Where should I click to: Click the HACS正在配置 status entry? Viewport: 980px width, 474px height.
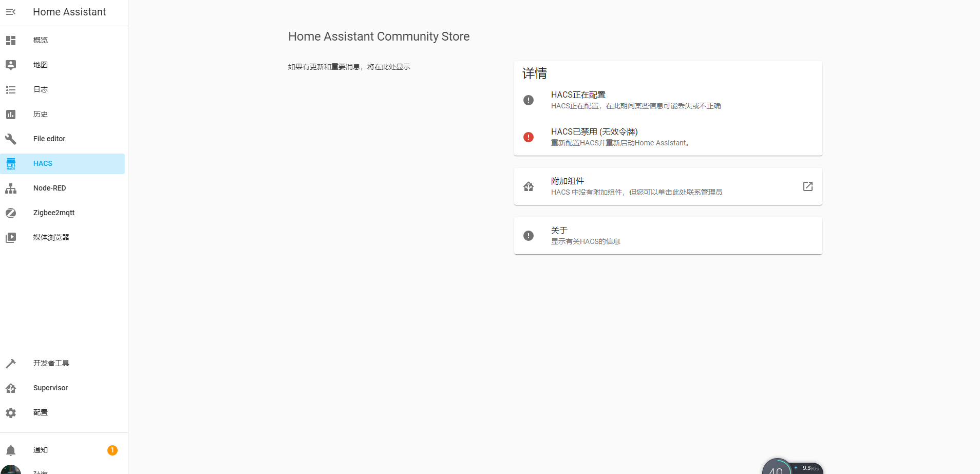(668, 100)
